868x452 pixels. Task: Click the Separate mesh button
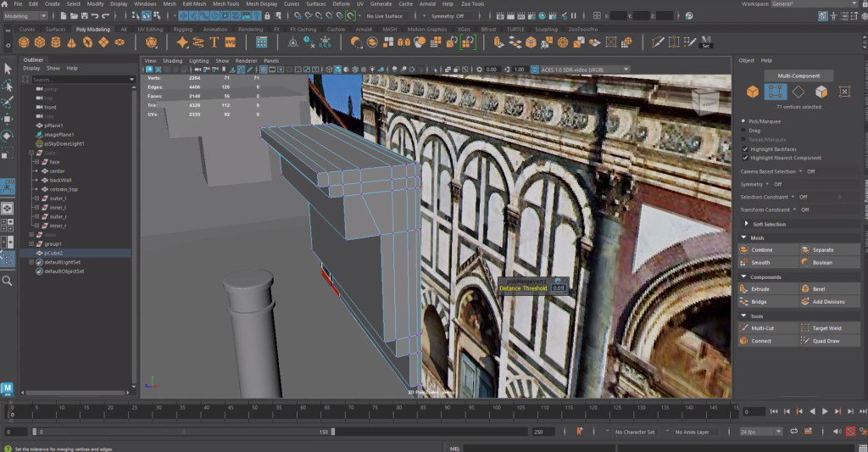[x=831, y=250]
